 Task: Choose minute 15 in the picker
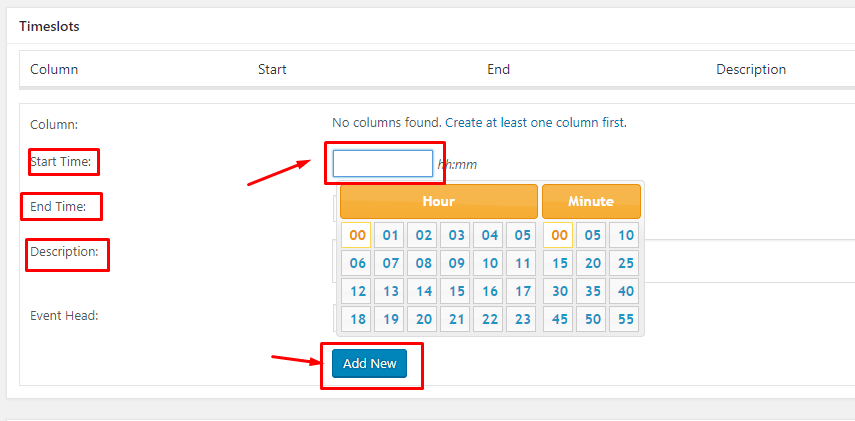pyautogui.click(x=559, y=264)
